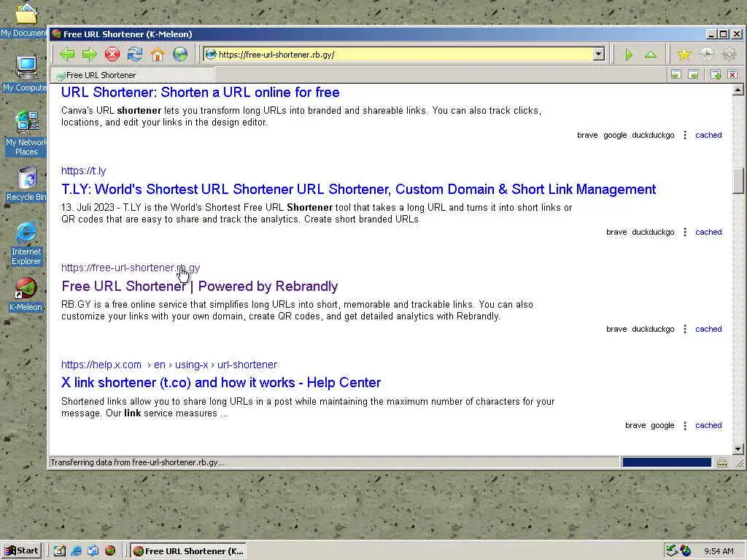Click the scrollbar up arrow

(738, 90)
